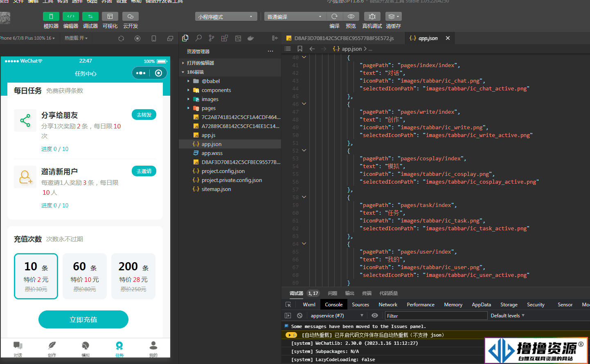This screenshot has width=590, height=364.
Task: Fold the code block at line 46
Action: (x=304, y=104)
